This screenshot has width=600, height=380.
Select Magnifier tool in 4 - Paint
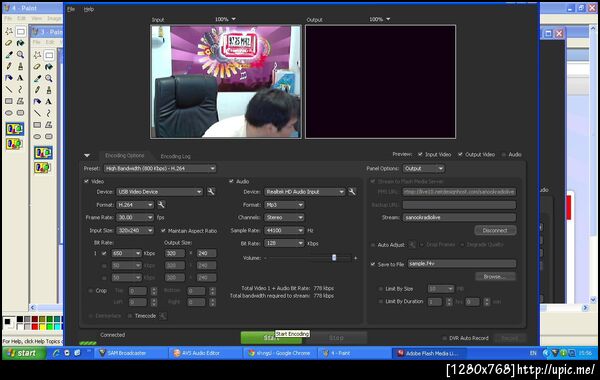pyautogui.click(x=21, y=55)
